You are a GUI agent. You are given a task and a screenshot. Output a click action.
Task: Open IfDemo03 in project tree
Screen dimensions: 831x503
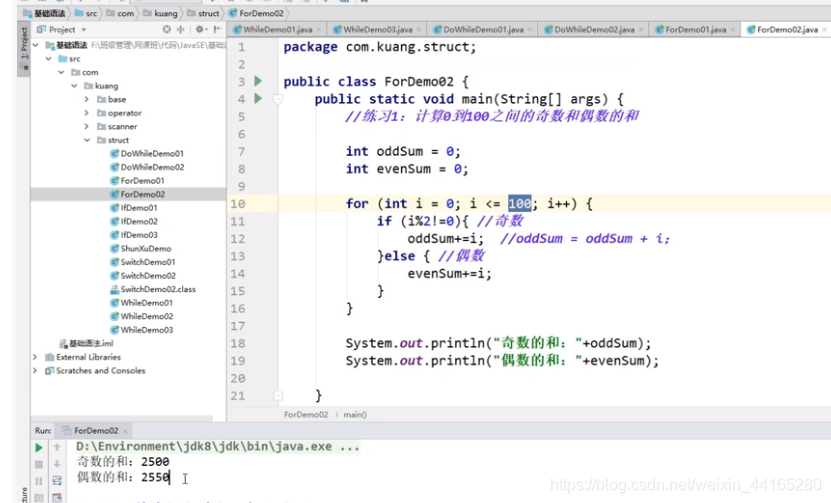[134, 235]
